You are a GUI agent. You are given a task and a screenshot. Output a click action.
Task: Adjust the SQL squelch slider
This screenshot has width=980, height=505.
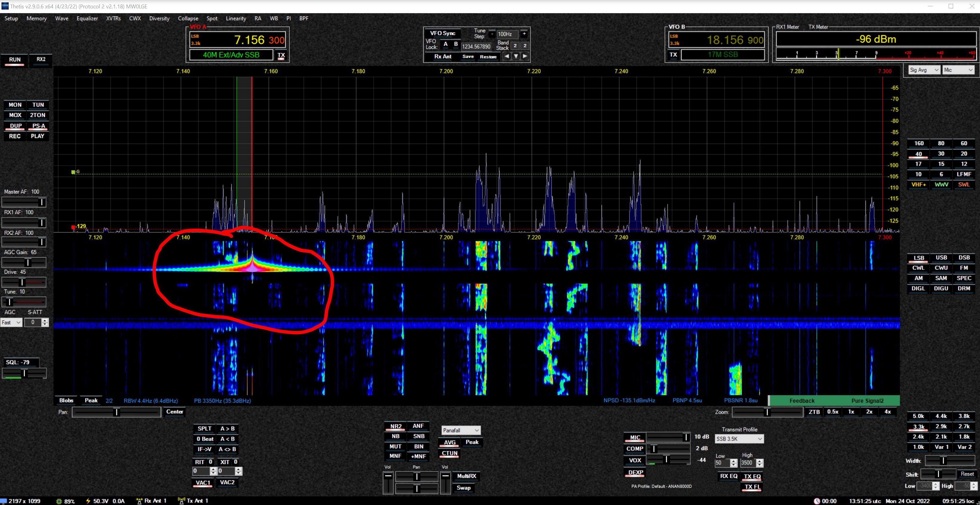pyautogui.click(x=24, y=373)
